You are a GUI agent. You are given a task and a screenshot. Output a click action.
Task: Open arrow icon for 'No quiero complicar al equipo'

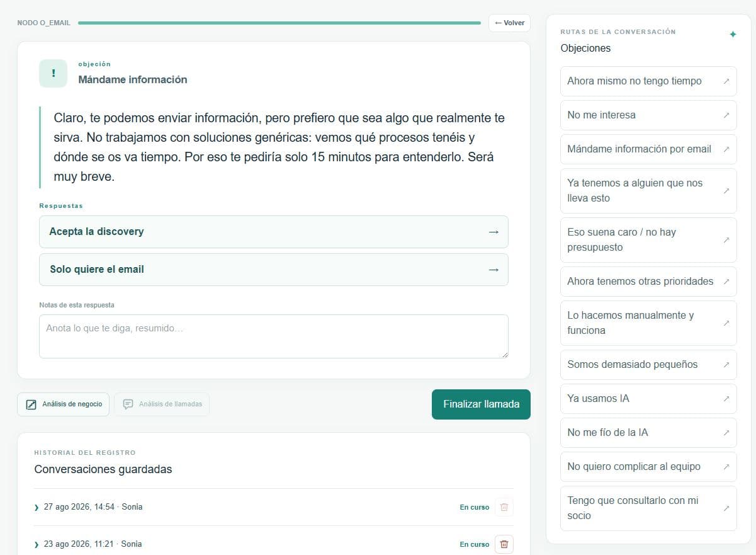pos(726,467)
